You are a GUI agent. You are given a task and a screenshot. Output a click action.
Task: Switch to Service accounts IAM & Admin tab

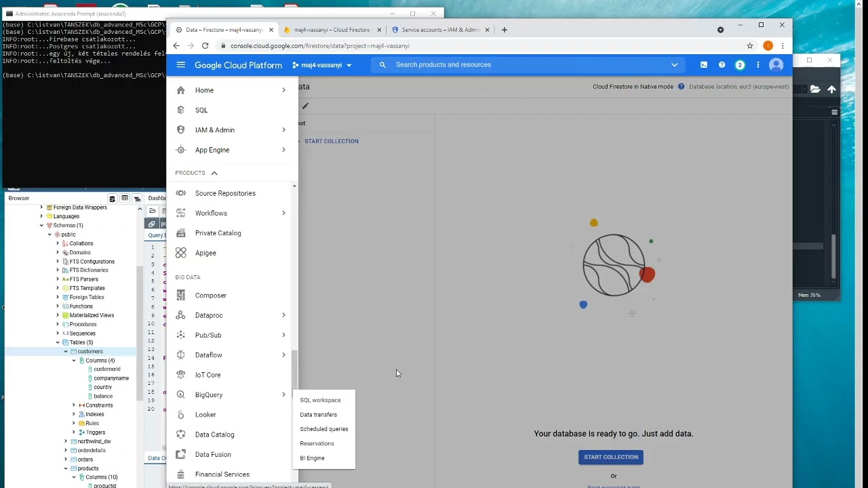(x=439, y=30)
